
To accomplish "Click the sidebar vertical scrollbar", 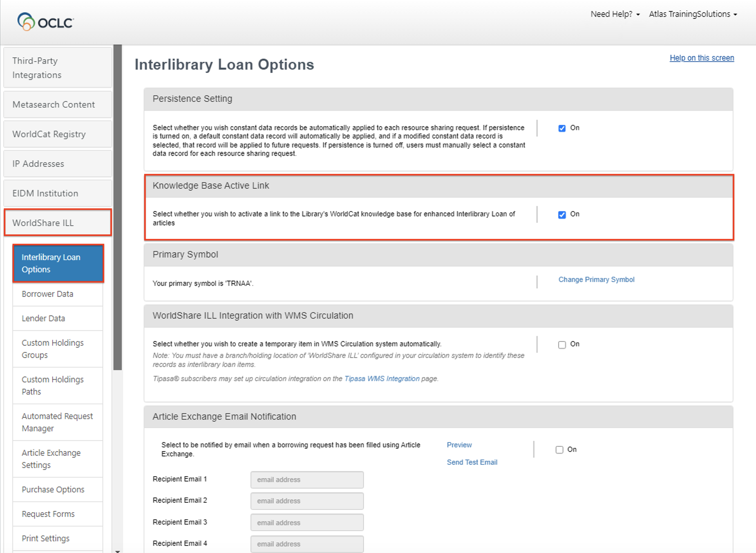I will (118, 208).
